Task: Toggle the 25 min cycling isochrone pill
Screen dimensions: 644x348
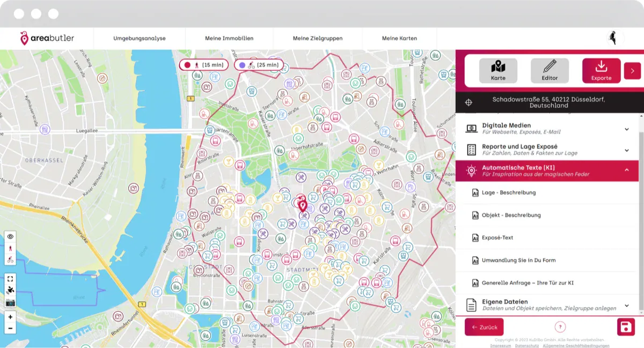Action: pos(259,65)
